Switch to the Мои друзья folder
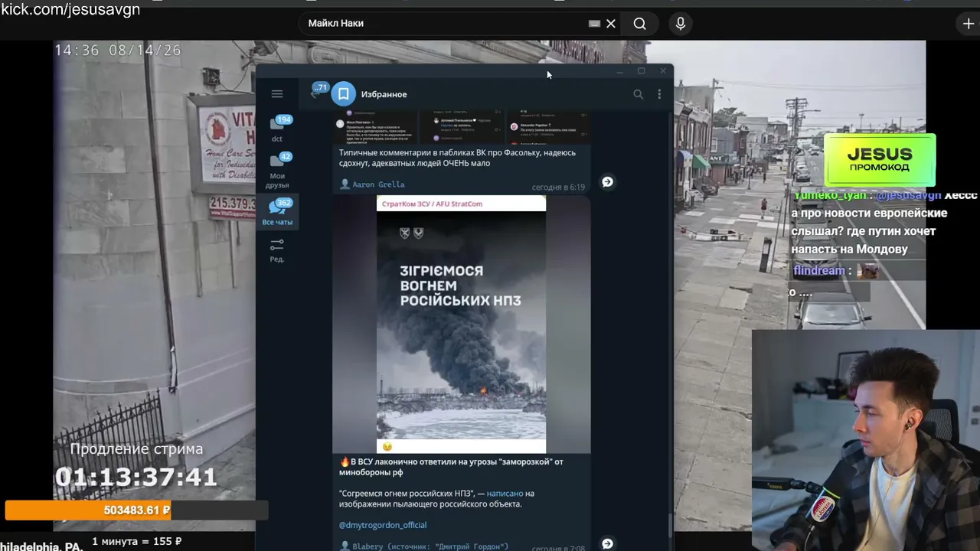Screen dimensions: 980x551 pos(277,170)
